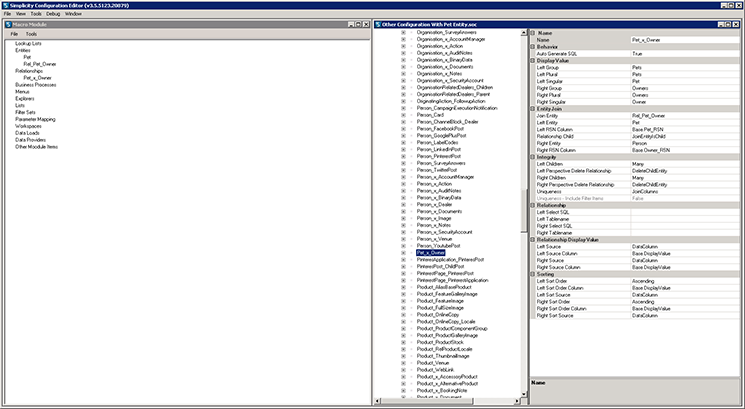
Task: Maximize the Macro Module window
Action: click(358, 24)
